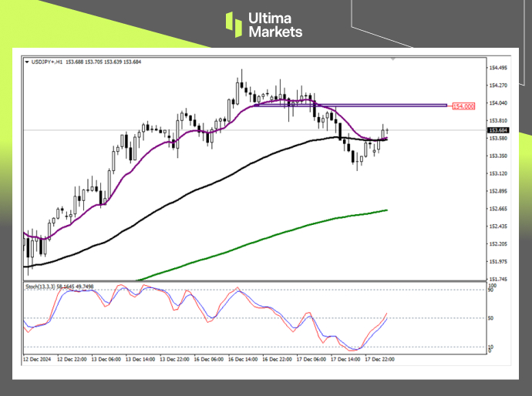Click the Ultima Markets brand name text
The height and width of the screenshot is (396, 532).
coord(274,25)
